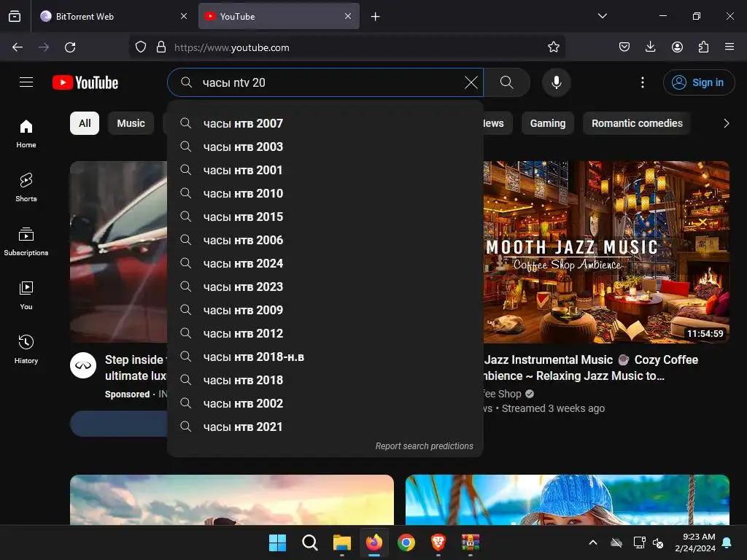This screenshot has width=747, height=560.
Task: Open the Jazz Instrumental Music video title
Action: 591,367
